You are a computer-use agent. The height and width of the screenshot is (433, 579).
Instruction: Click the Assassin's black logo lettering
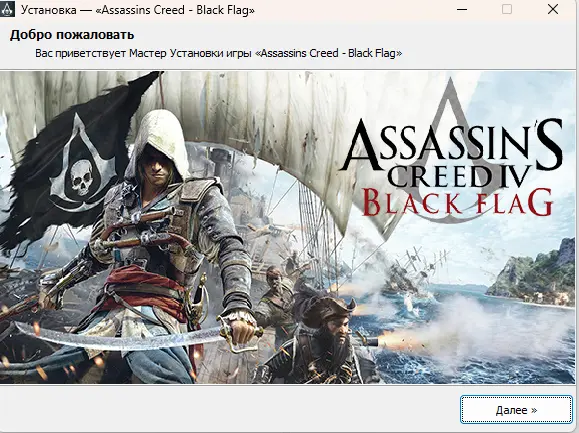click(452, 146)
